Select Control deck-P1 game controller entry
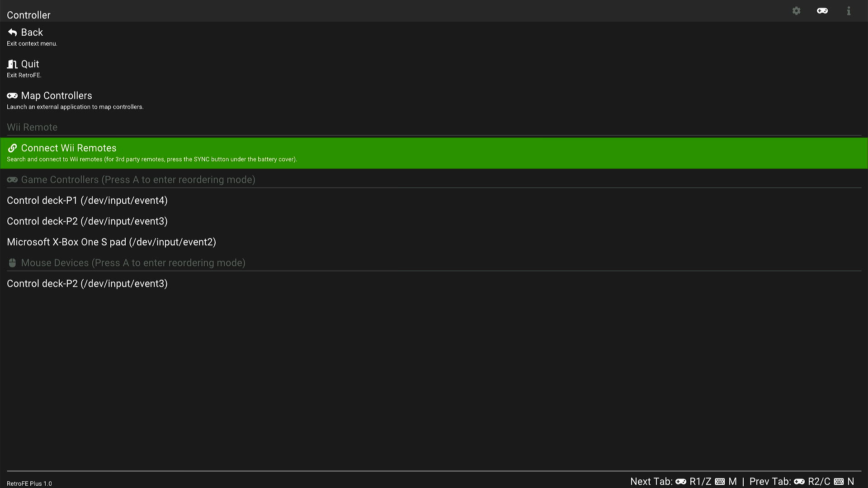 87,200
